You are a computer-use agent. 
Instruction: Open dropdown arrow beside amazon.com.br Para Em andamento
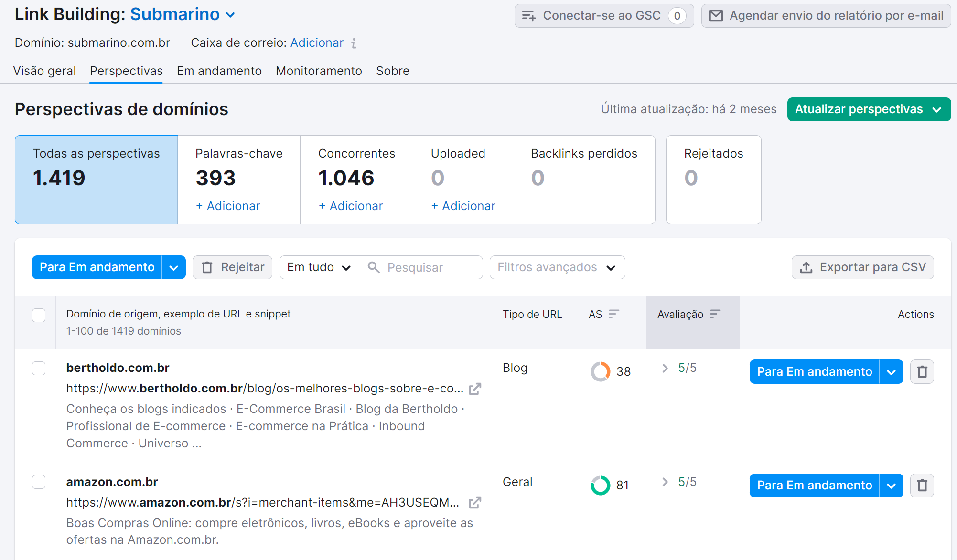[892, 486]
